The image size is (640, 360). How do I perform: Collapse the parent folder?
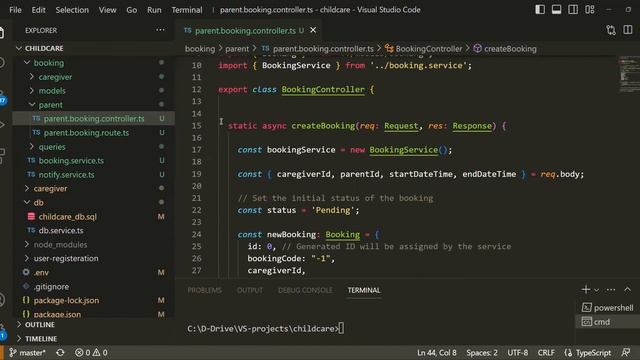pyautogui.click(x=94, y=104)
